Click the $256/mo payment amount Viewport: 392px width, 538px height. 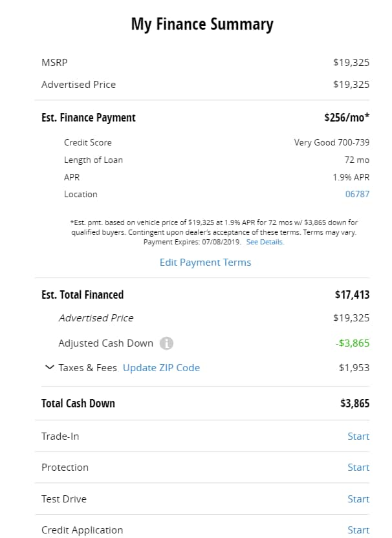coord(347,118)
